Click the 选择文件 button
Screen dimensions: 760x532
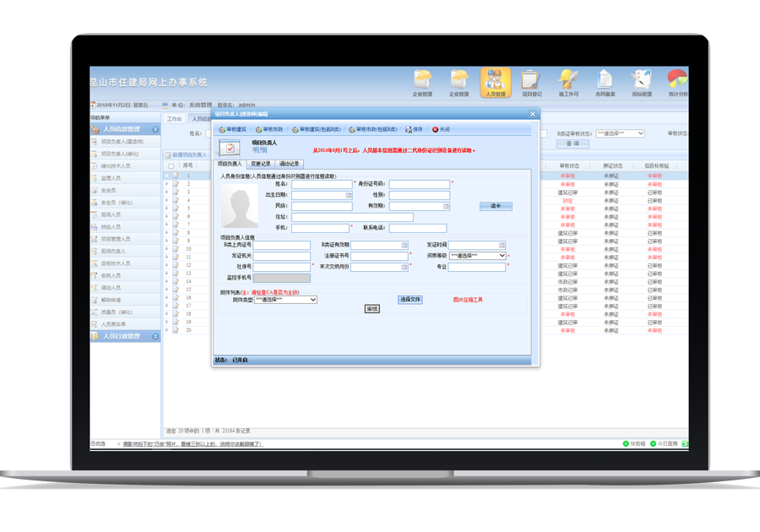point(410,300)
